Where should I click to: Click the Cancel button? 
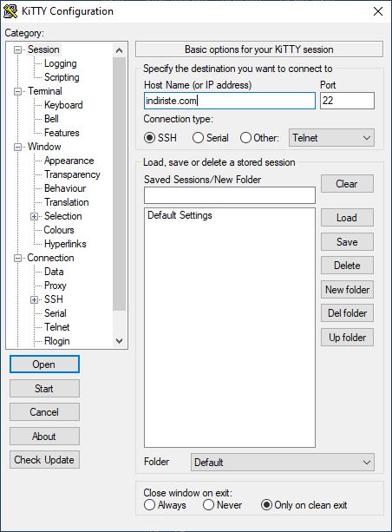coord(44,412)
